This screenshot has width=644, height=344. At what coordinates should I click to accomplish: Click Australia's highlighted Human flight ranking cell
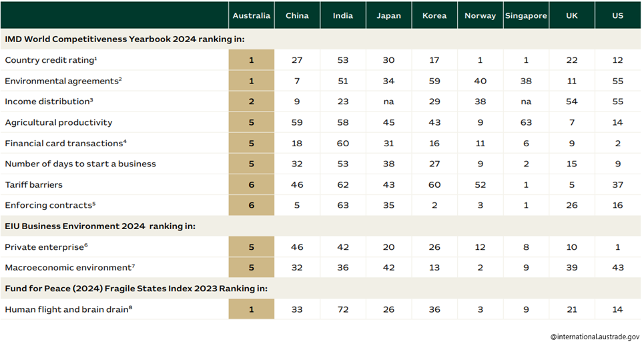click(251, 309)
